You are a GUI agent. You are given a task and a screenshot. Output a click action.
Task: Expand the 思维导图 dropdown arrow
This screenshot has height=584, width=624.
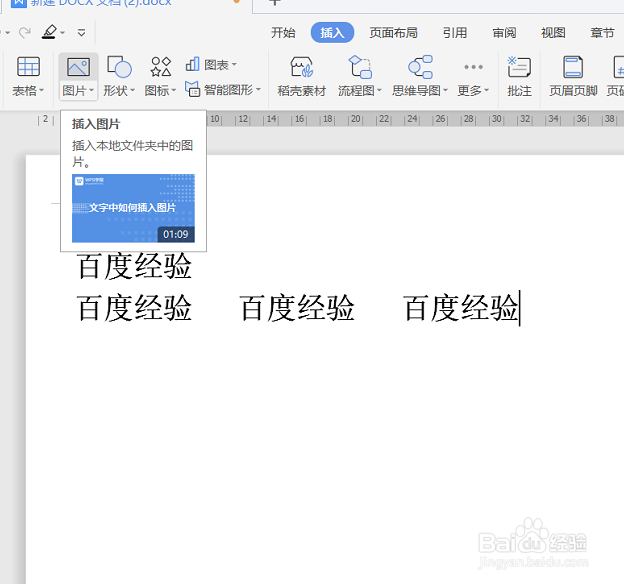445,90
